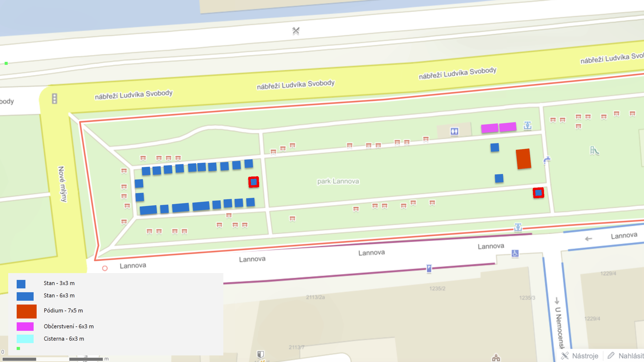The width and height of the screenshot is (644, 362).
Task: Click the playground slide icon
Action: click(x=594, y=150)
